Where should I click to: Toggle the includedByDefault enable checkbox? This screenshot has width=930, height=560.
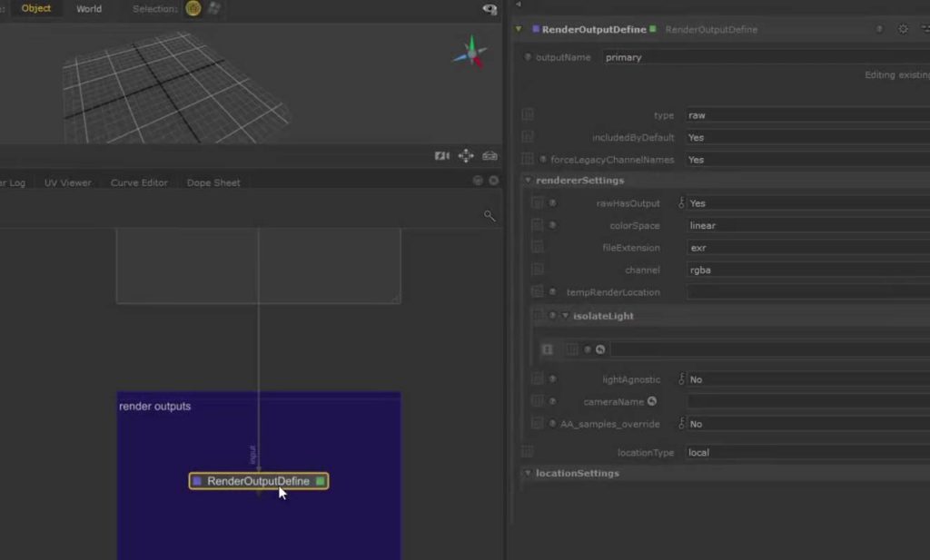pos(528,137)
